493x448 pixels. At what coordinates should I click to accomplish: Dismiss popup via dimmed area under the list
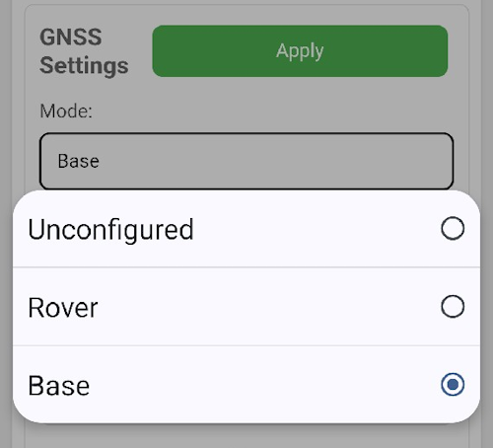click(246, 436)
